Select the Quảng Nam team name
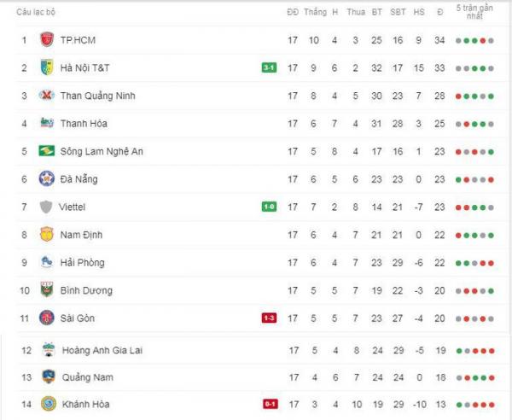Screen dimensions: 512x420 point(85,377)
